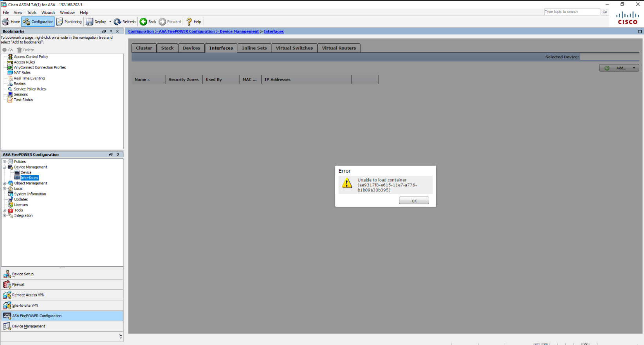
Task: Switch to the Stack tab
Action: [167, 48]
